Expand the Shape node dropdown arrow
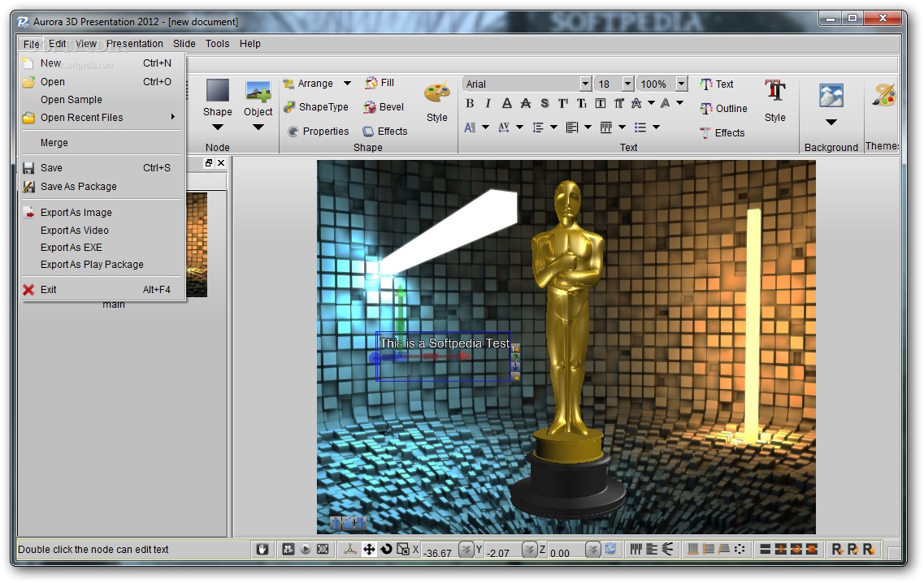This screenshot has width=924, height=583. [x=218, y=127]
